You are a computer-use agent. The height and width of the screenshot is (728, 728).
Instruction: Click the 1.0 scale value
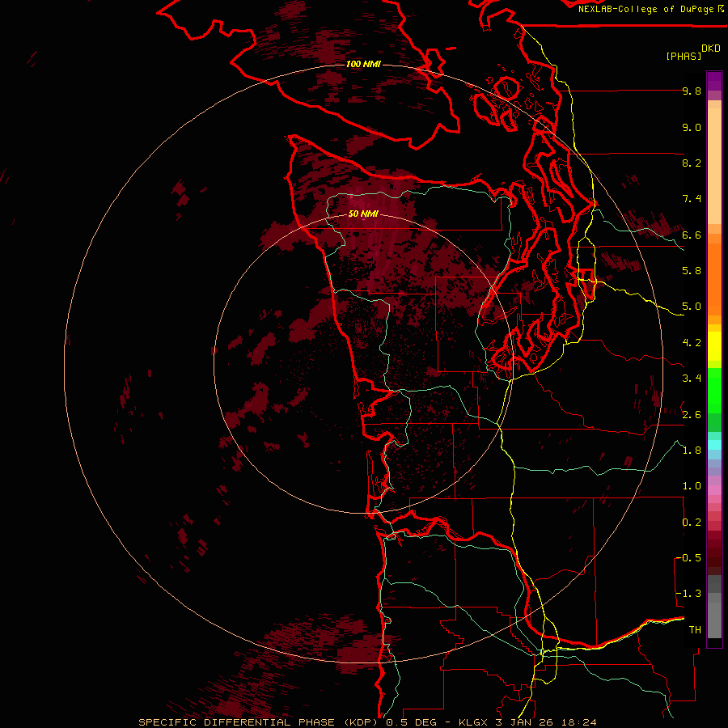692,486
